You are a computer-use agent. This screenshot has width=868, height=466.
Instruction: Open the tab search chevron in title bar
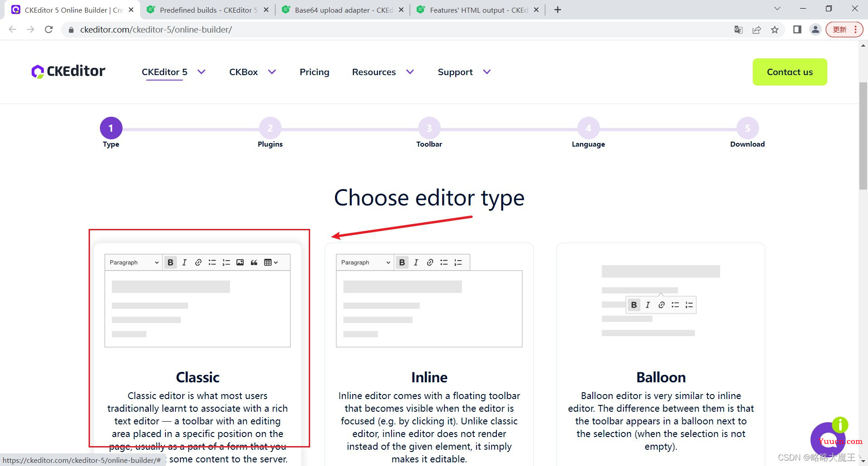pos(777,9)
